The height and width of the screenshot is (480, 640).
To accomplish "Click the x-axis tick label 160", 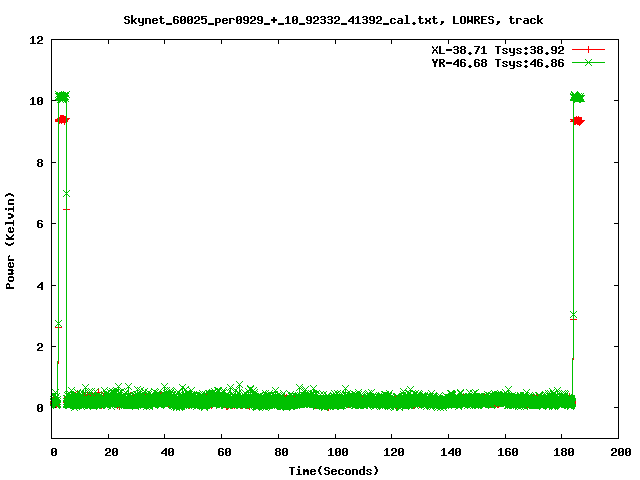I will (507, 452).
